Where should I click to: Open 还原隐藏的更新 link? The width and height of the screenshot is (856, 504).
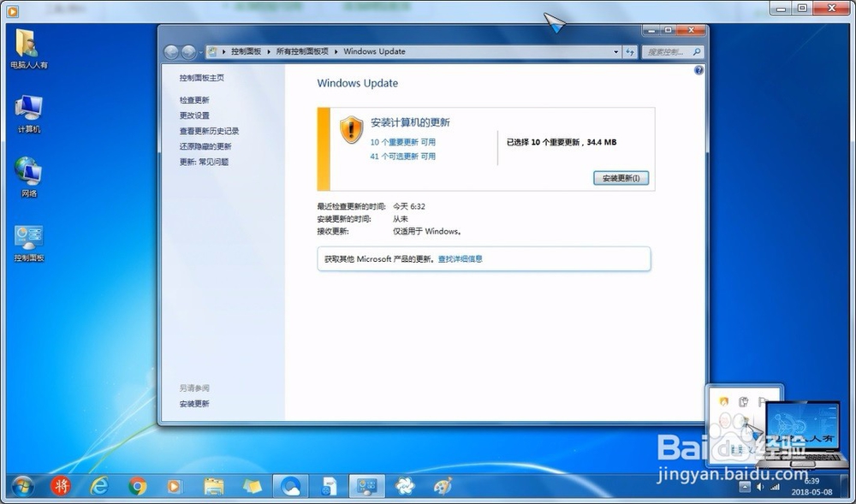(x=205, y=146)
